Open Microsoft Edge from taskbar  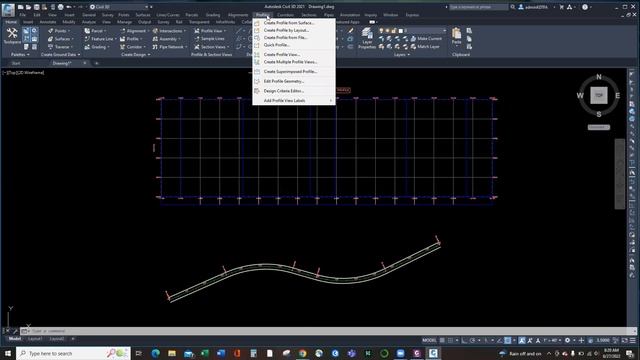point(156,353)
